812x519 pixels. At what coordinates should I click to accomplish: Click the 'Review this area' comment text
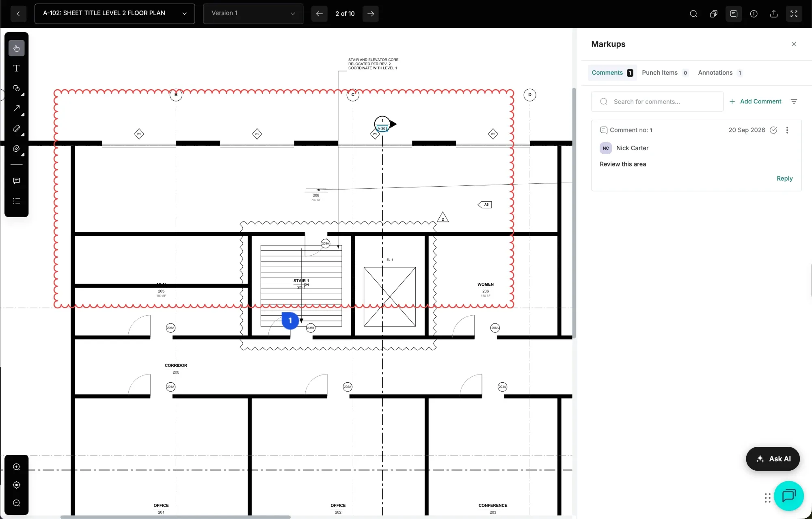pyautogui.click(x=623, y=164)
